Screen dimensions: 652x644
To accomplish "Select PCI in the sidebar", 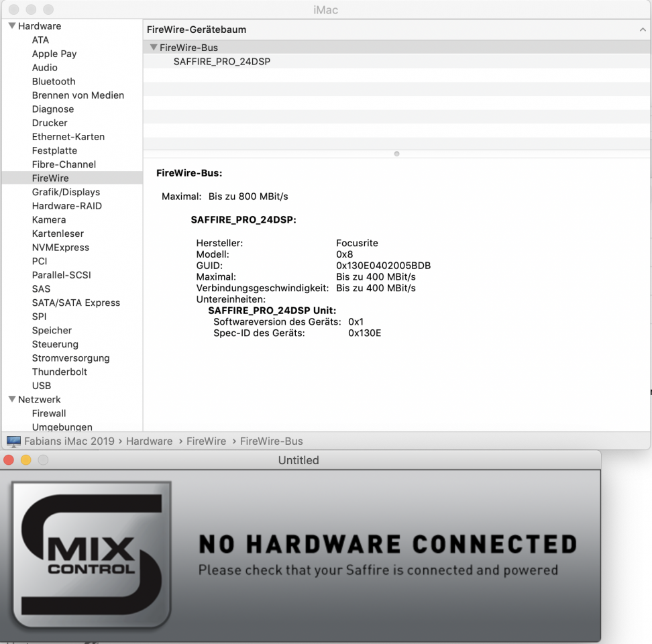I will 40,261.
